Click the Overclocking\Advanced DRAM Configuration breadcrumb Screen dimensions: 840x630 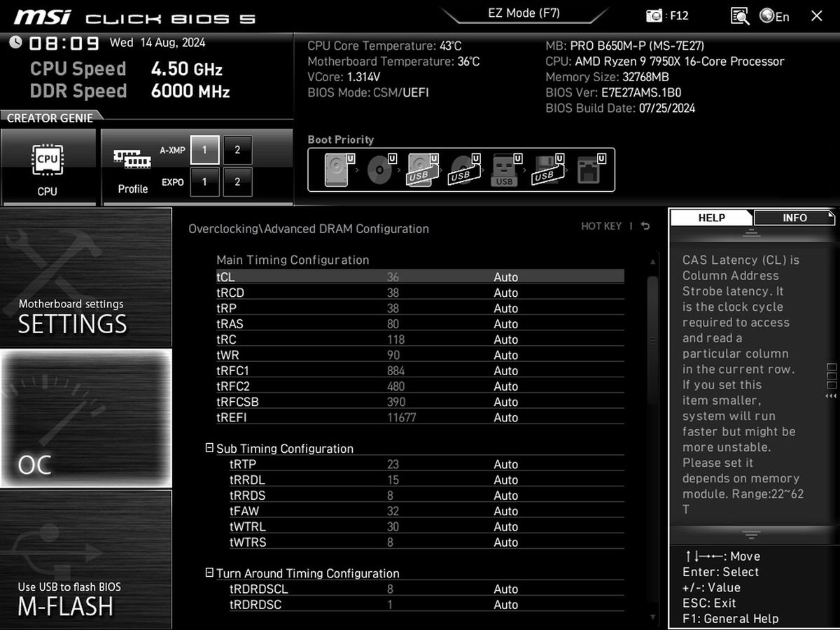pos(309,229)
